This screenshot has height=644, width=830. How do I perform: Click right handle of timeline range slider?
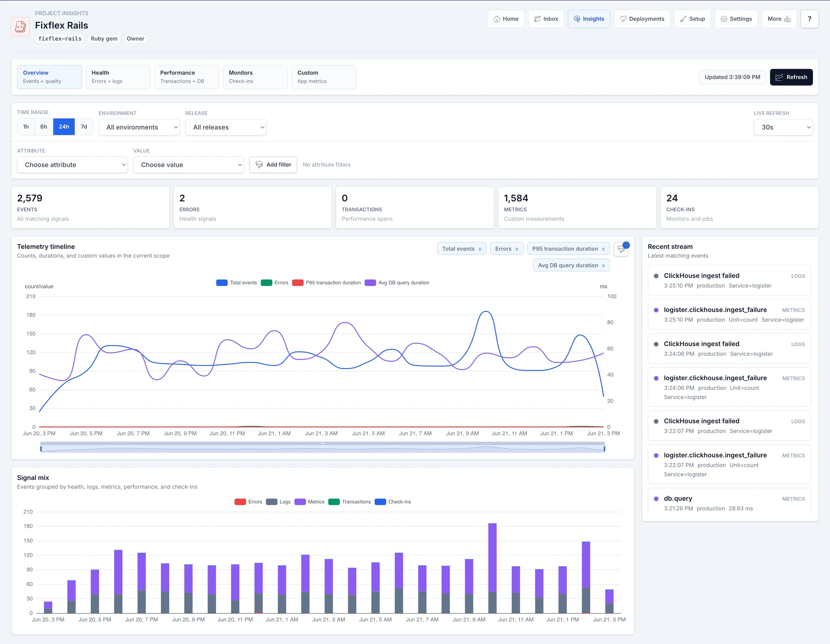pos(605,449)
